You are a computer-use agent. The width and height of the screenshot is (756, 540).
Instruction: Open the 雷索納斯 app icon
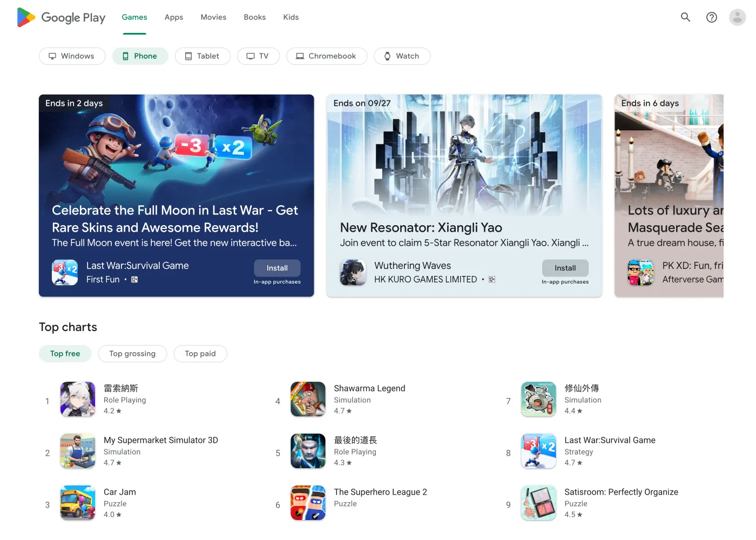78,399
